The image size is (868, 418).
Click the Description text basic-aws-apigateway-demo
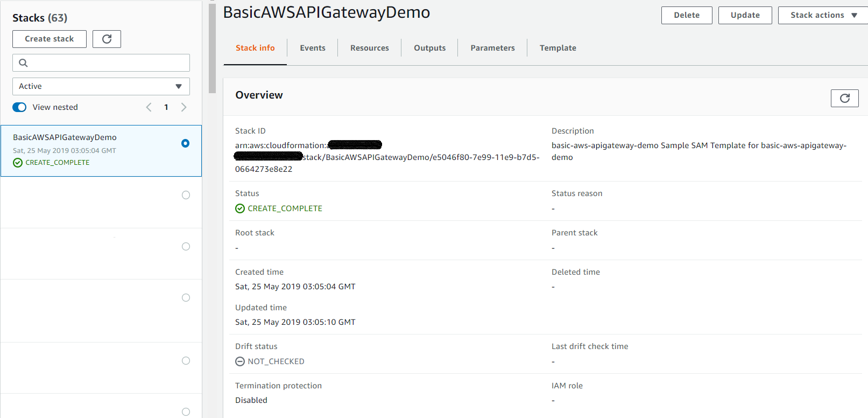tap(699, 151)
